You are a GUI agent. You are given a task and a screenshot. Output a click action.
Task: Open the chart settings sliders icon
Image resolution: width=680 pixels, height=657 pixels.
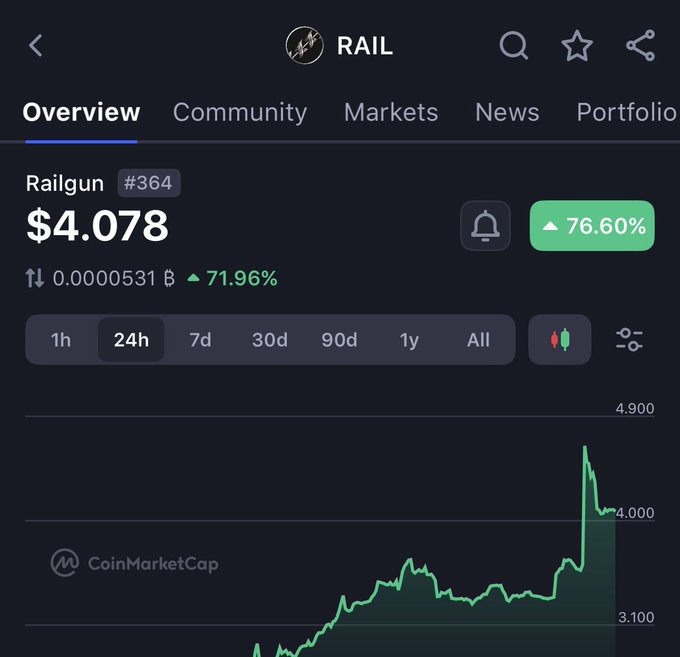(x=629, y=340)
